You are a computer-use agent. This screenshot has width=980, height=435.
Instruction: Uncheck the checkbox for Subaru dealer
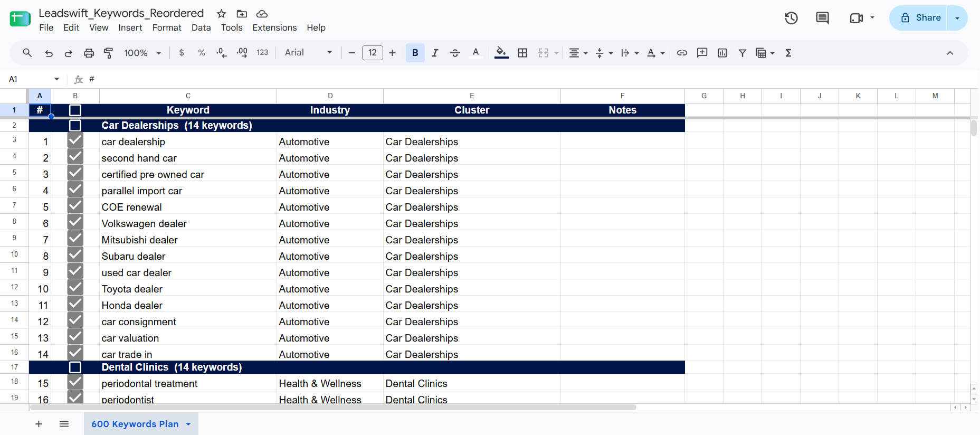click(75, 254)
